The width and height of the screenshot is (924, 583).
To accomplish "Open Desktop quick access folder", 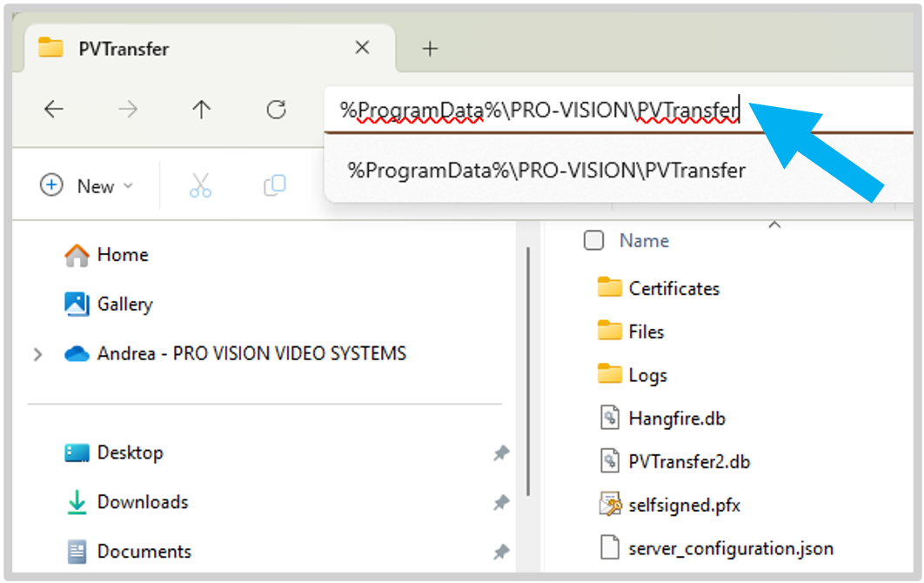I will click(114, 452).
